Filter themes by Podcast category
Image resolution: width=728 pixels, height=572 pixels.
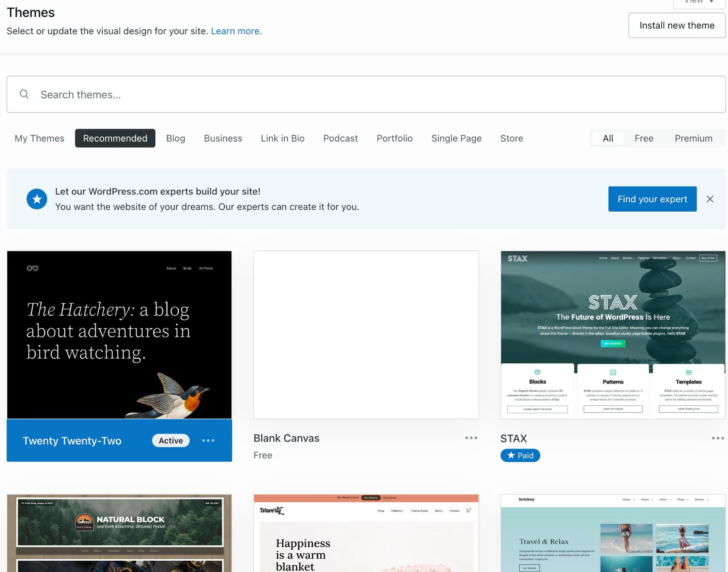pyautogui.click(x=340, y=138)
